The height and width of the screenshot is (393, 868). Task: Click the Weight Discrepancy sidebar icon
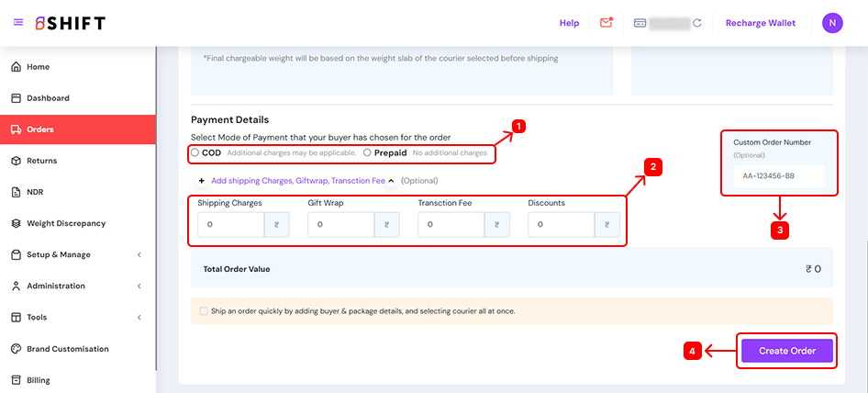pos(16,223)
